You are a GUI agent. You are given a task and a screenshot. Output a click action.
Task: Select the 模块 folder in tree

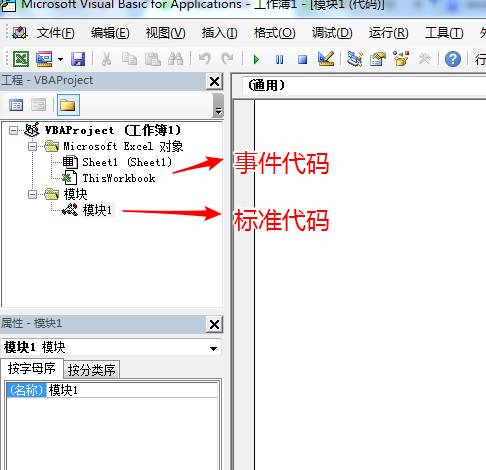[75, 194]
